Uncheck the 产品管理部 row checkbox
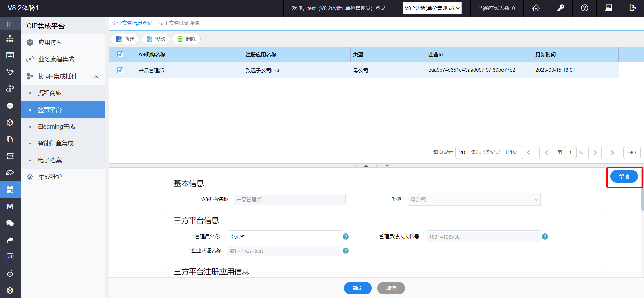This screenshot has width=644, height=298. [x=120, y=70]
